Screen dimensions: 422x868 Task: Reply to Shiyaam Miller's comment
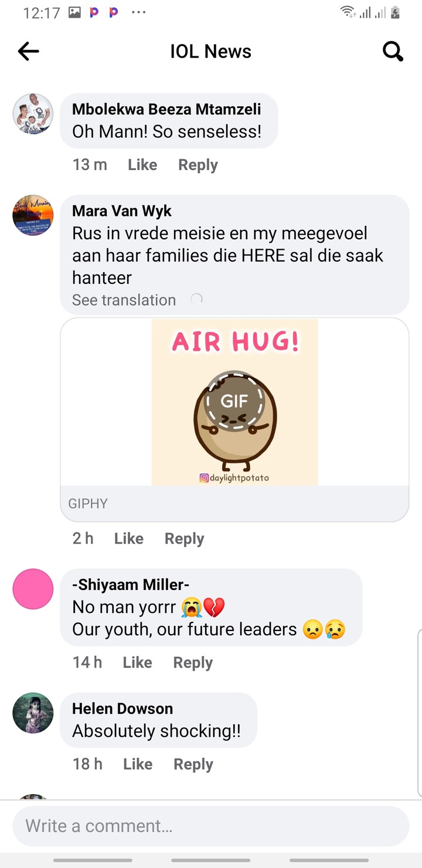pyautogui.click(x=193, y=662)
